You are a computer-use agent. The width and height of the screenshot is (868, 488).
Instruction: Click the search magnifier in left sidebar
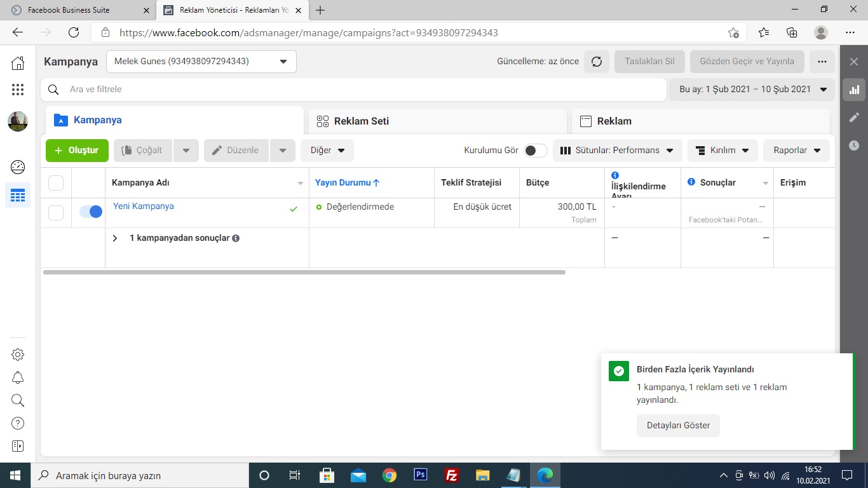pyautogui.click(x=18, y=400)
